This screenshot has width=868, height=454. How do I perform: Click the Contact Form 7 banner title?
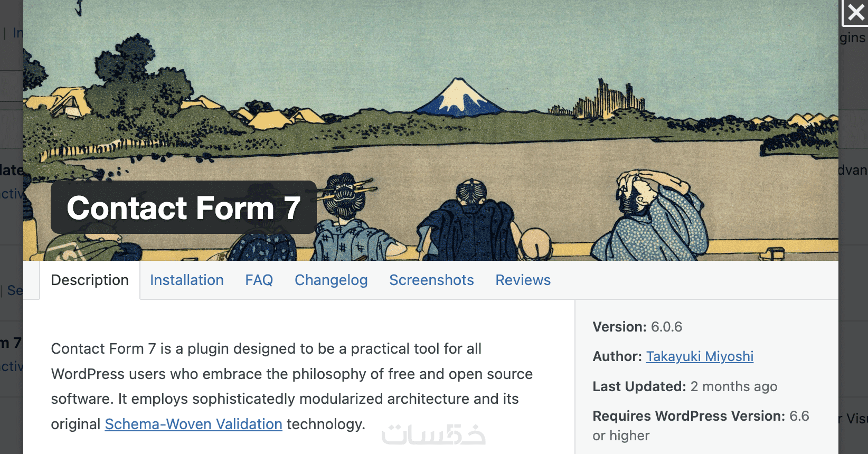coord(183,207)
